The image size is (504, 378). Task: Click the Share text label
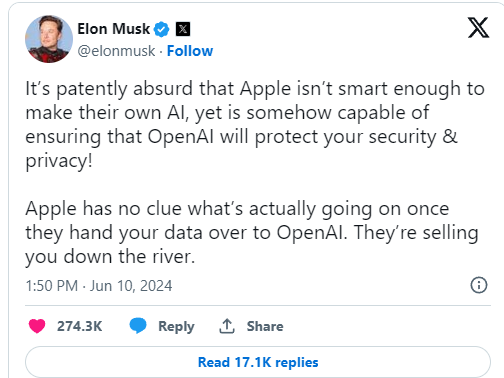tap(265, 326)
